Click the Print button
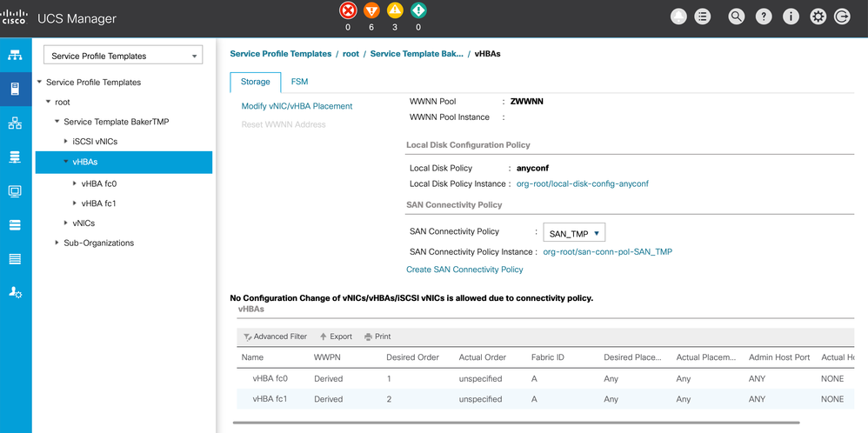Viewport: 868px width, 433px height. point(377,336)
